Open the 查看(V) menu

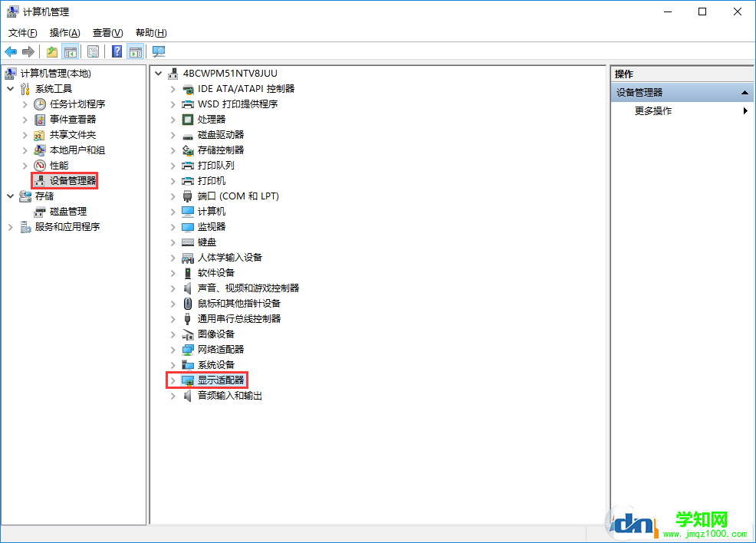click(107, 33)
